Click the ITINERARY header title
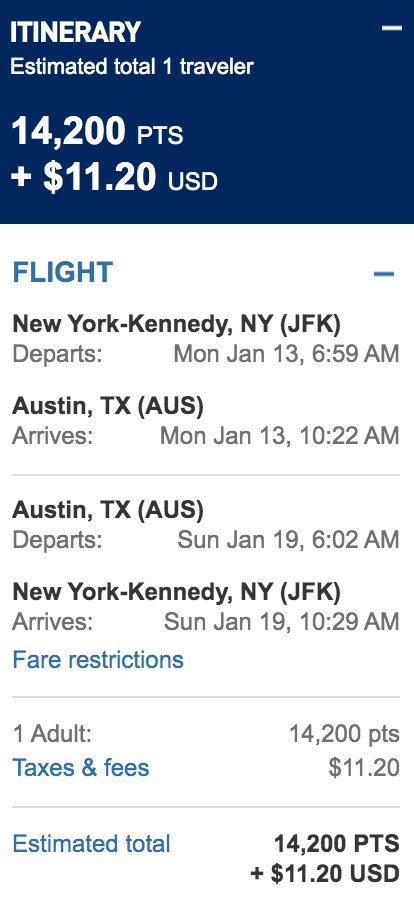 pos(76,32)
